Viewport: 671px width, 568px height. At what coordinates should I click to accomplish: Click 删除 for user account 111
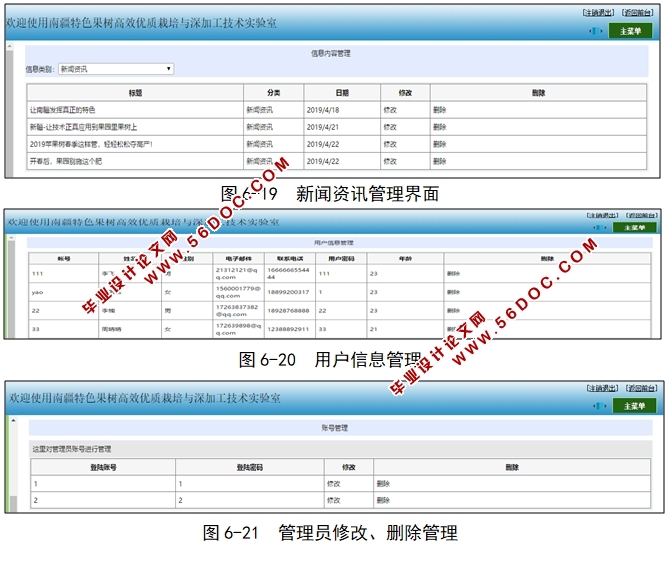(453, 274)
